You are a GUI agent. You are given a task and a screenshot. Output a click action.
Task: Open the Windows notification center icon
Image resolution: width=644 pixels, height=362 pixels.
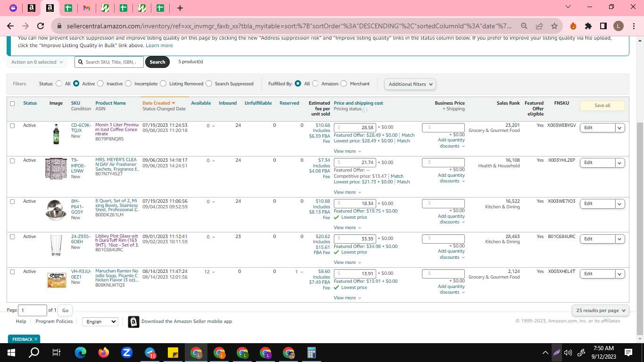pyautogui.click(x=628, y=352)
